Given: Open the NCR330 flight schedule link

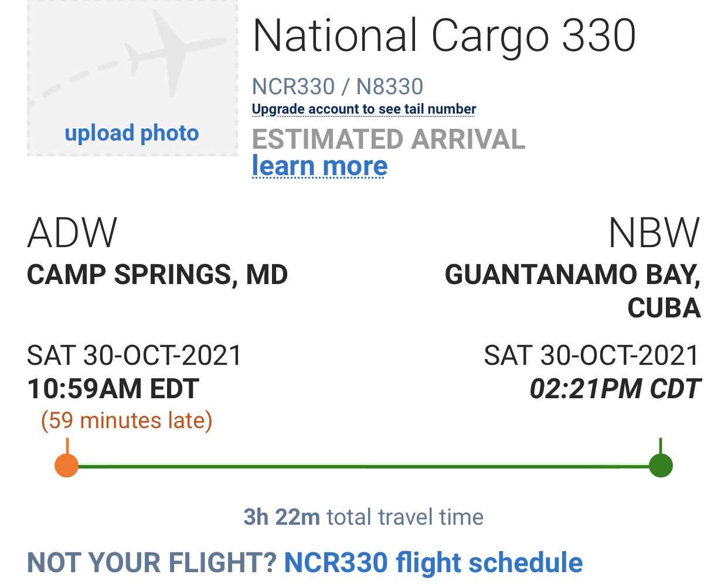Looking at the screenshot, I should [x=433, y=563].
